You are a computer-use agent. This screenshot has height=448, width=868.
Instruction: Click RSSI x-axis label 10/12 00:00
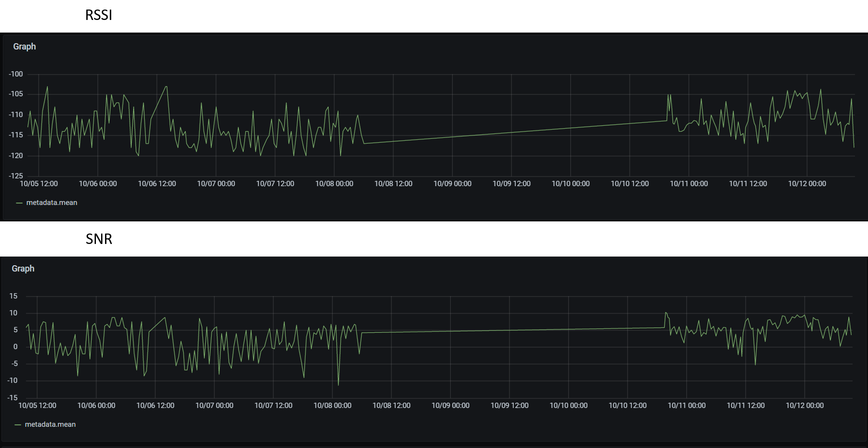(x=807, y=184)
